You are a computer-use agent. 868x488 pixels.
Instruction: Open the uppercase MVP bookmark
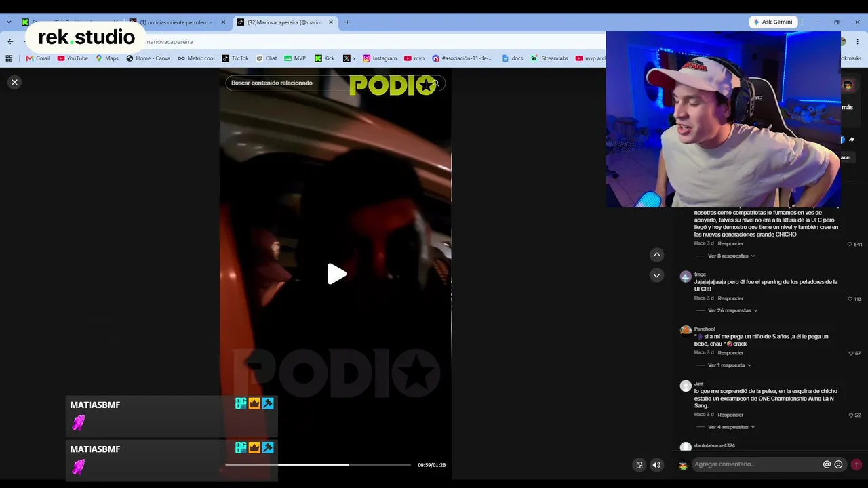point(295,58)
